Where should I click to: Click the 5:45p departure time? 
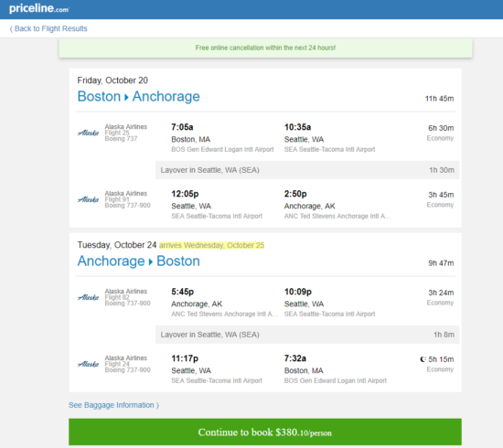pos(183,292)
